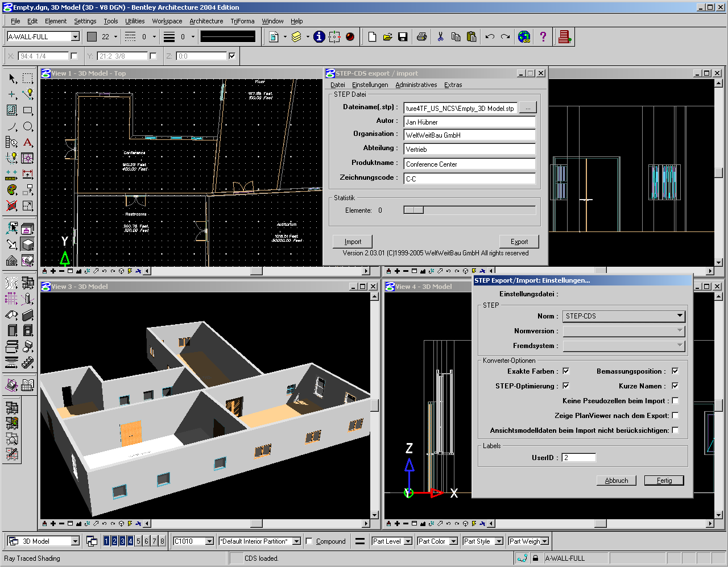
Task: Choose the Delete Element red X tool
Action: (12, 206)
